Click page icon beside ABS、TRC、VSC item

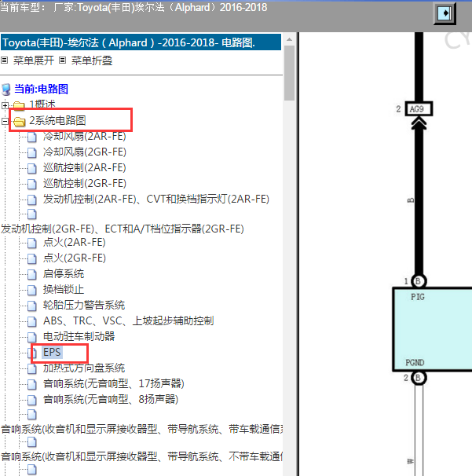[x=32, y=321]
